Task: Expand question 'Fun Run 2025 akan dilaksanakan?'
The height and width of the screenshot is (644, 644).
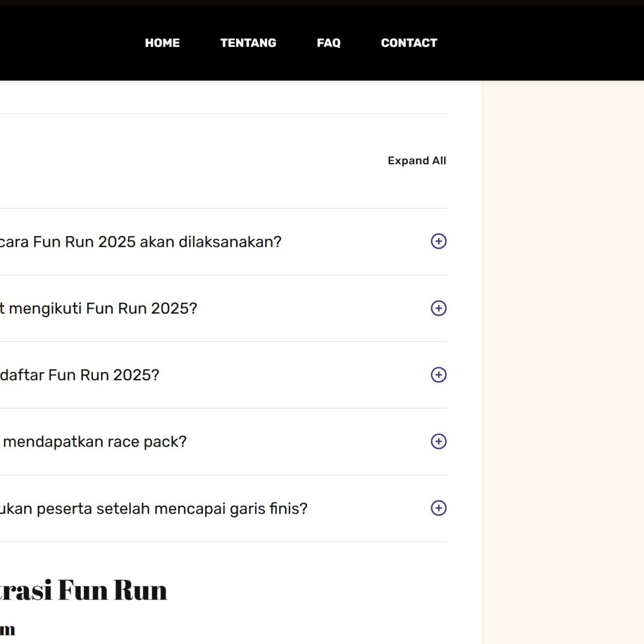Action: [x=141, y=242]
